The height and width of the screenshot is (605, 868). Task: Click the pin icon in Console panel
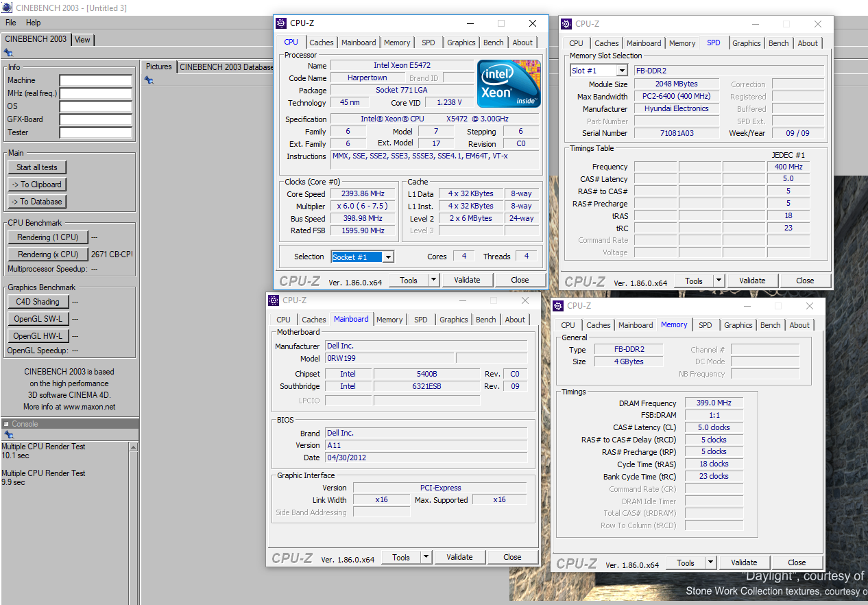point(8,435)
